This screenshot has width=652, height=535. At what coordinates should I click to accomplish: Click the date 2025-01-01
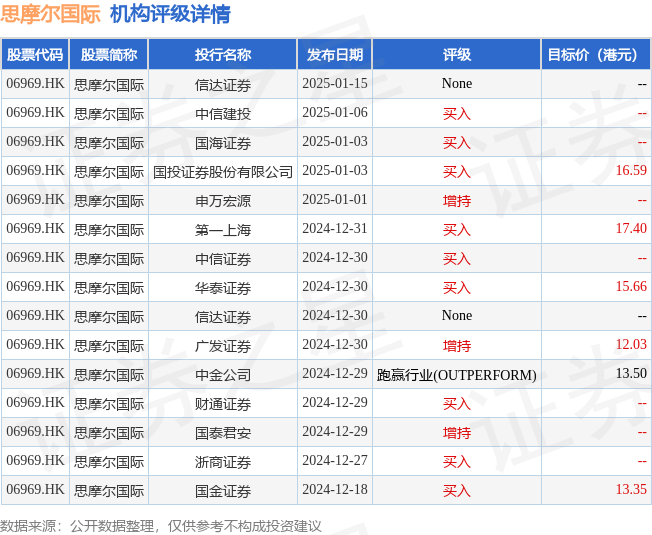point(335,200)
